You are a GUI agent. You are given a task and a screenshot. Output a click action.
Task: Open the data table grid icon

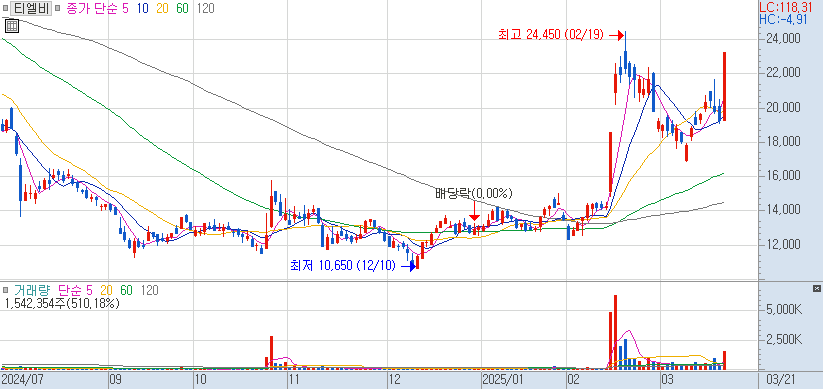pyautogui.click(x=12, y=25)
